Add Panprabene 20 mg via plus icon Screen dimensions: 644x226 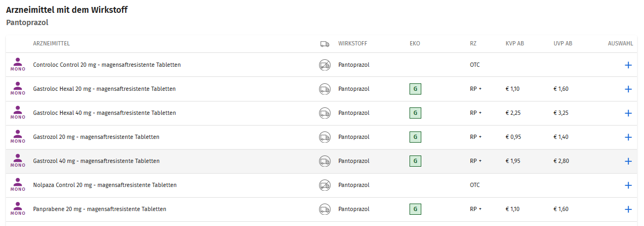click(628, 209)
